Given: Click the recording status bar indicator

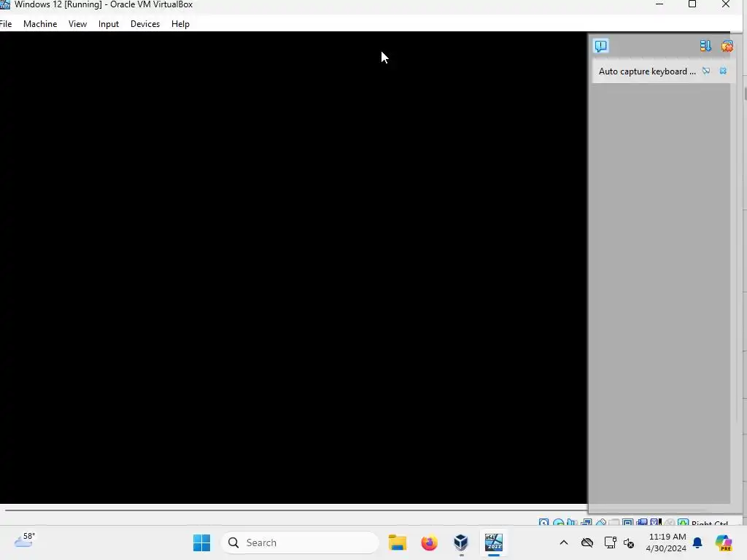Looking at the screenshot, I should click(x=642, y=522).
